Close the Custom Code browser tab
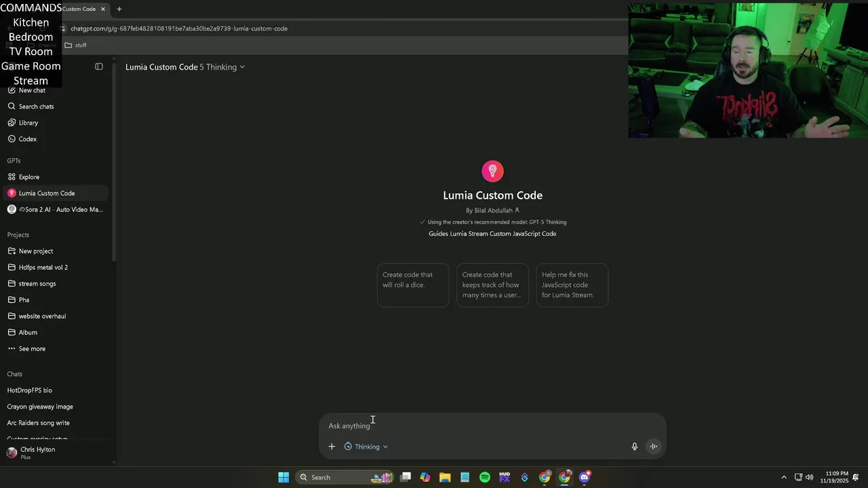The image size is (868, 488). point(103,9)
